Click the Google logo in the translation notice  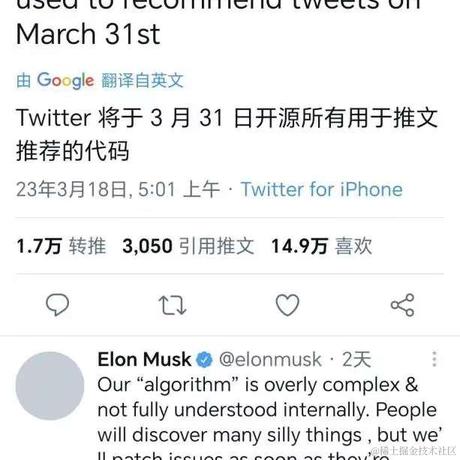[x=65, y=80]
